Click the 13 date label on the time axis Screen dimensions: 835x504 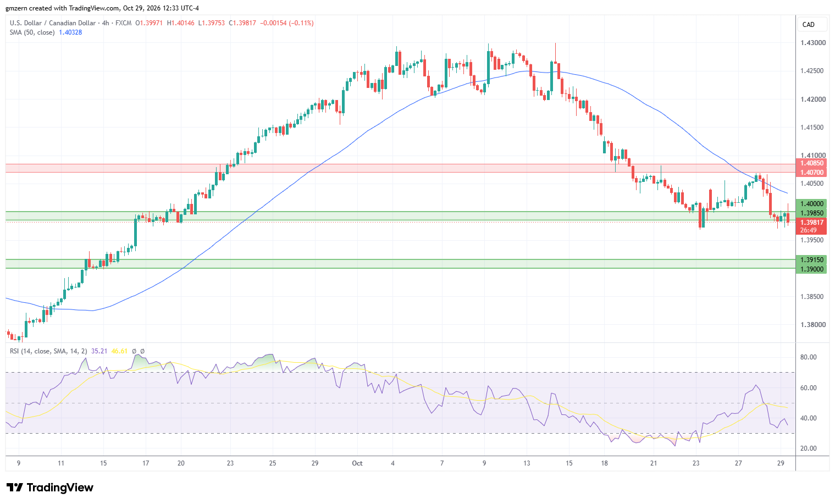[x=527, y=463]
